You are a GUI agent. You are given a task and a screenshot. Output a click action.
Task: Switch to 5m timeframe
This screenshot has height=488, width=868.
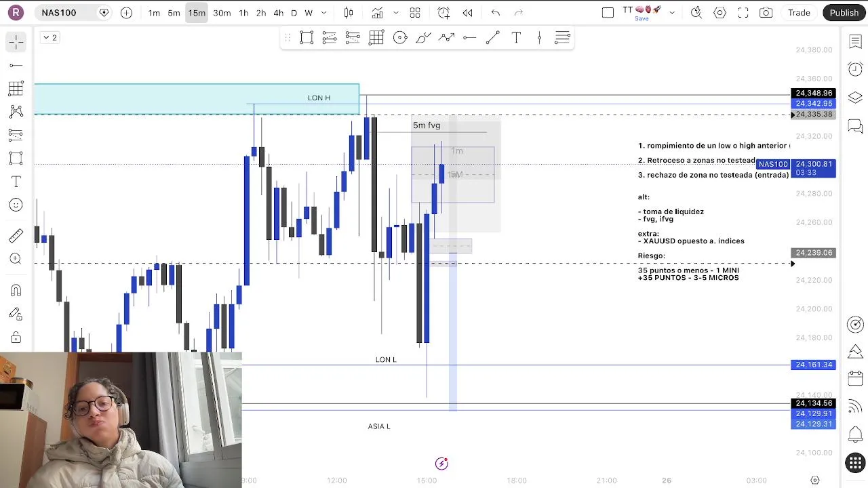coord(174,13)
